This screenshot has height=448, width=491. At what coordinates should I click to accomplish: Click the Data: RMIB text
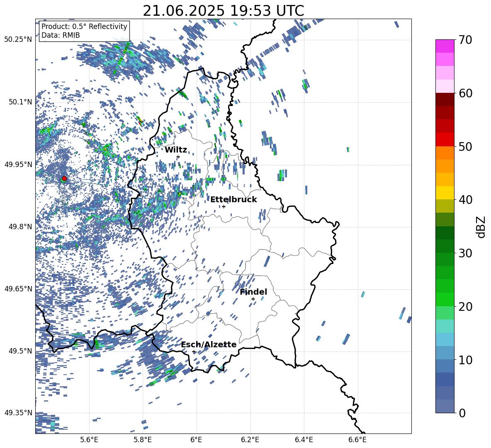coord(61,35)
